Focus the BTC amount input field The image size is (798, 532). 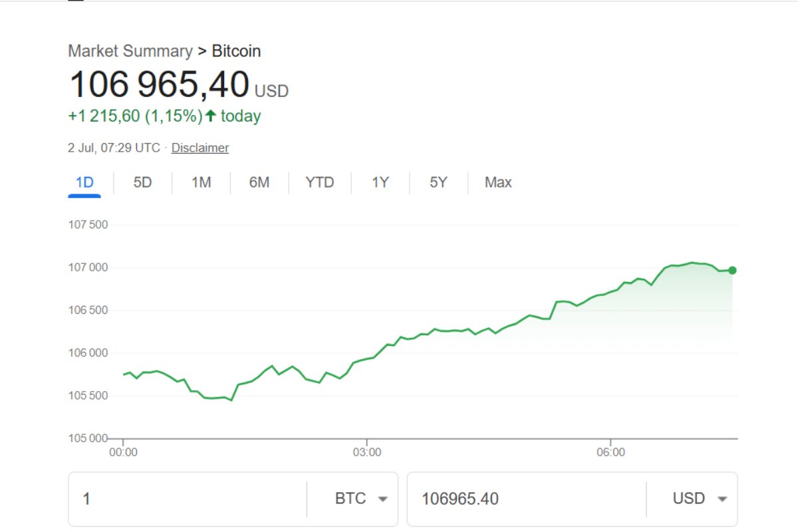(188, 499)
